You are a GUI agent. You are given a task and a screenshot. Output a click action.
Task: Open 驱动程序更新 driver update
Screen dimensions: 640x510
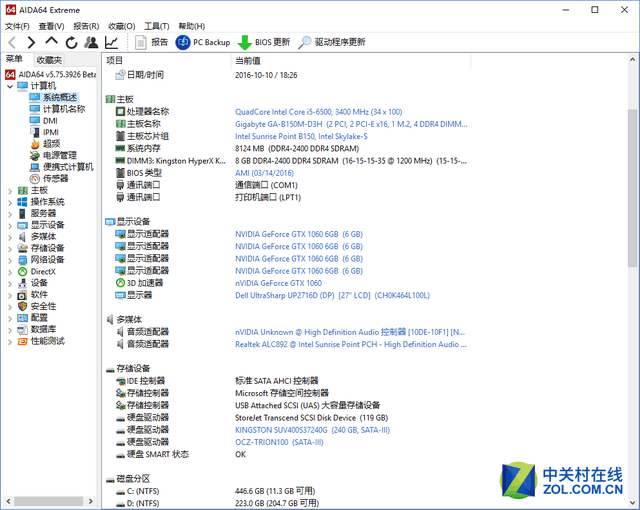[332, 42]
